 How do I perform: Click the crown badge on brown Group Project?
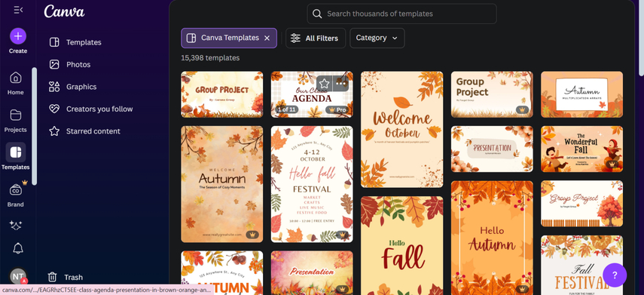pyautogui.click(x=523, y=110)
